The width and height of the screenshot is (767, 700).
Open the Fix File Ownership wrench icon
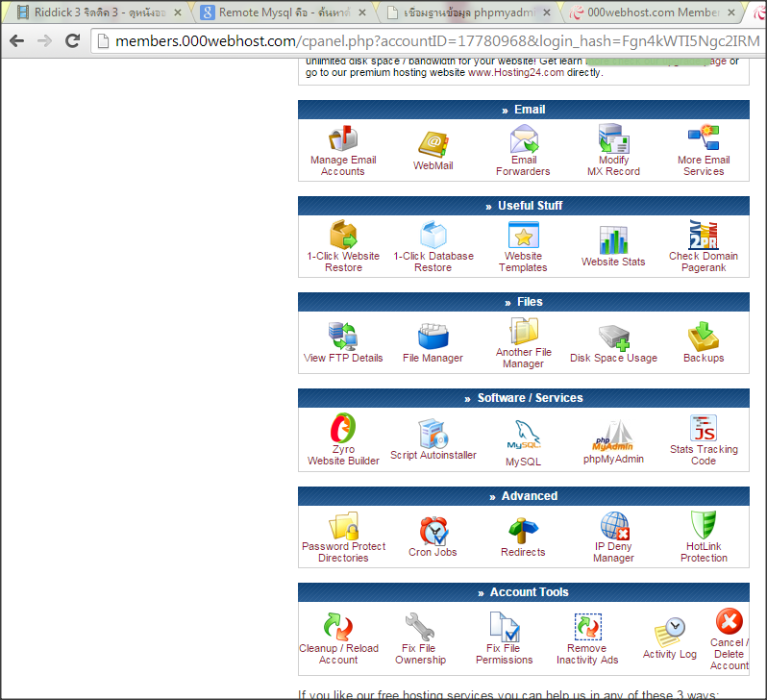(420, 627)
